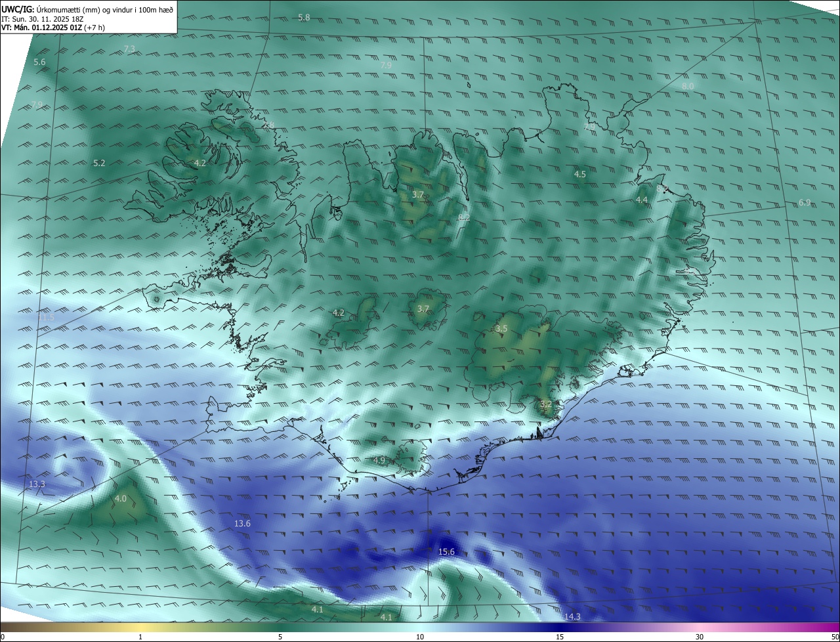Click the 11.5 value label
The height and width of the screenshot is (642, 840).
pyautogui.click(x=47, y=318)
